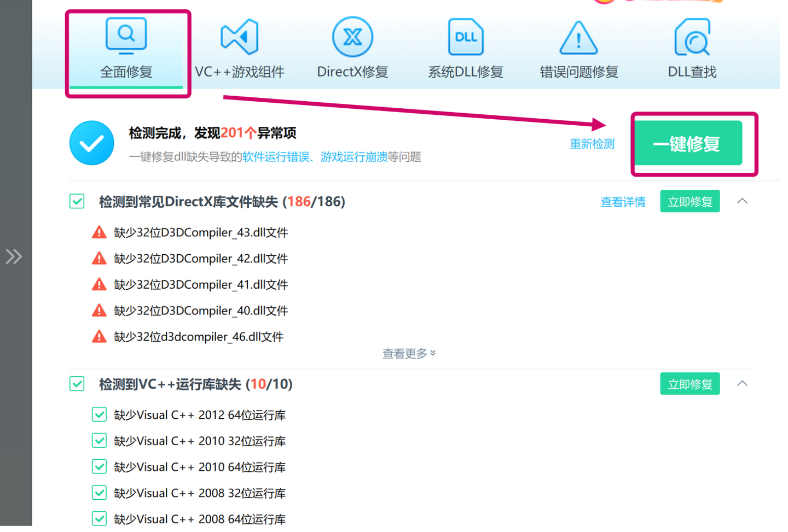Collapse the DirectX库文件缺失 section chevron
788x532 pixels.
pos(742,201)
